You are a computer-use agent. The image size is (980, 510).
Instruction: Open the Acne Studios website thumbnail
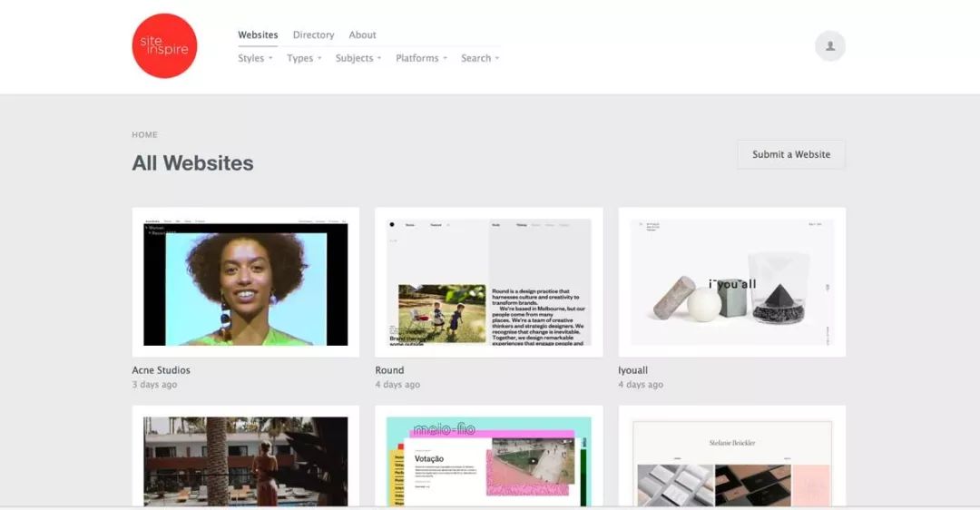[246, 282]
